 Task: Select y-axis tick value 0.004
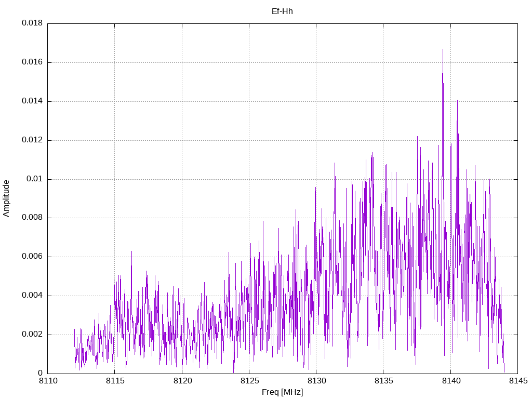click(x=32, y=296)
